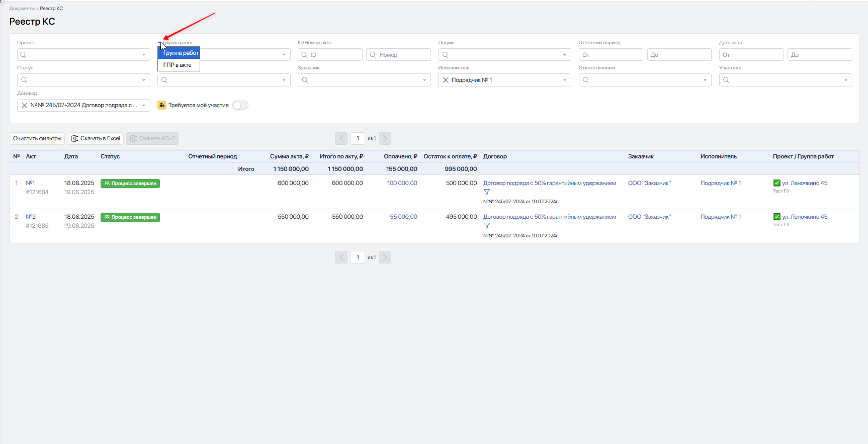Choose ГПР в акте from the dropdown menu

[178, 65]
